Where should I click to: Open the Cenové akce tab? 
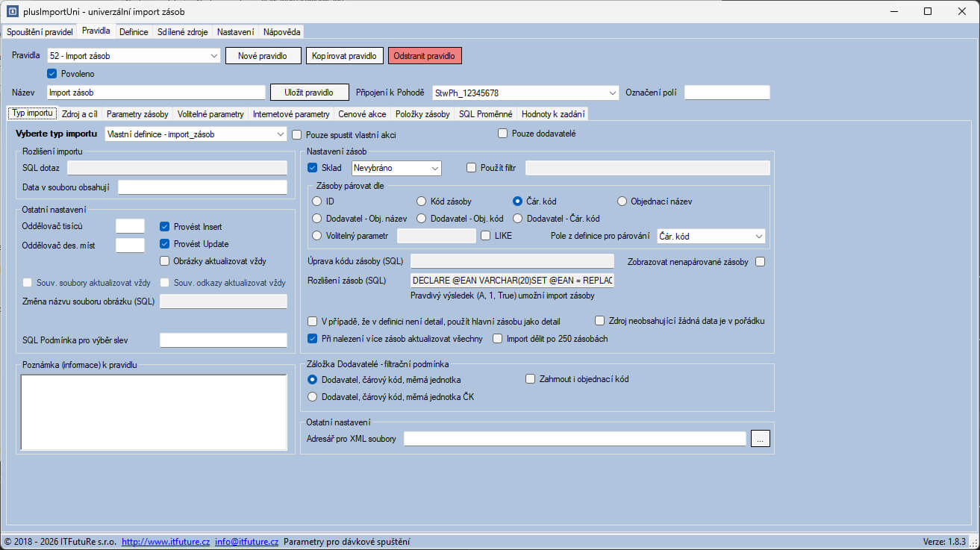click(x=362, y=114)
